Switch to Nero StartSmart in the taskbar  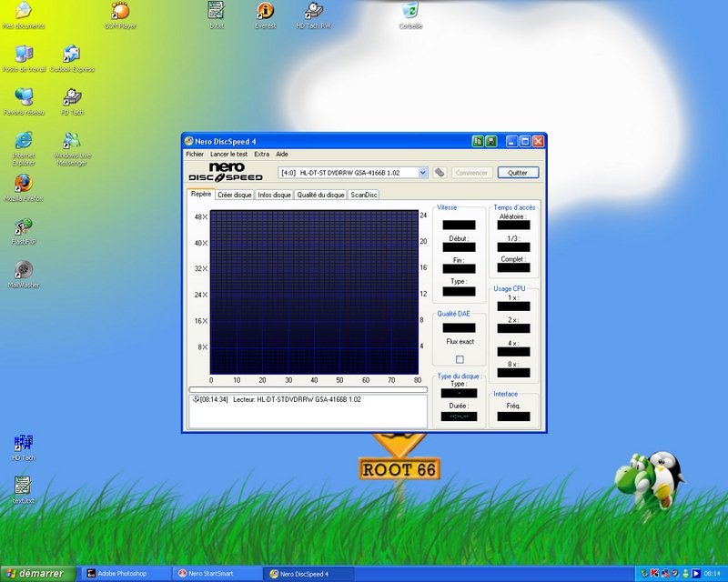(217, 574)
